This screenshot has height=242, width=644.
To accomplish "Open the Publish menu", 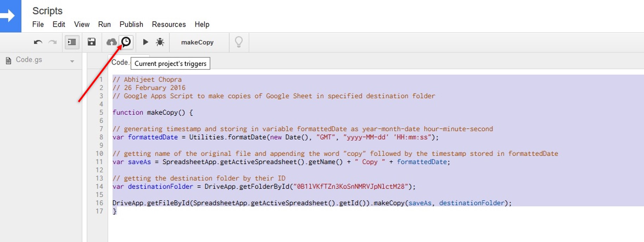I will [131, 24].
